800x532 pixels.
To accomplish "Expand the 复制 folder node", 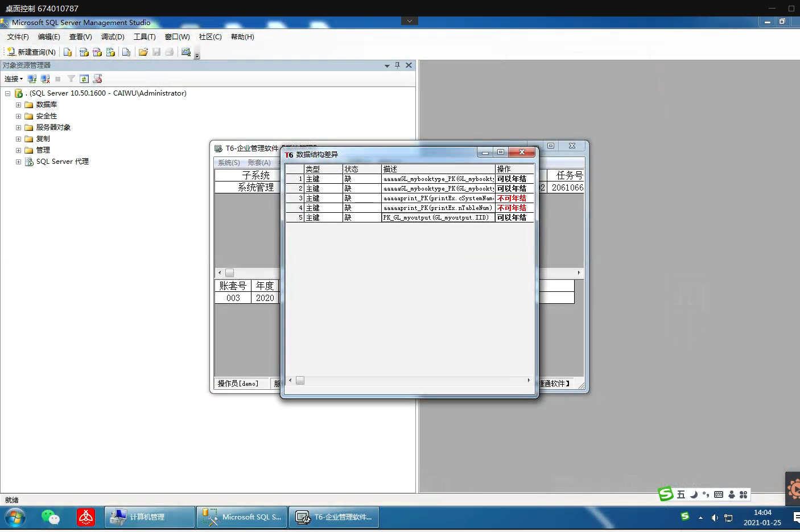I will tap(18, 139).
